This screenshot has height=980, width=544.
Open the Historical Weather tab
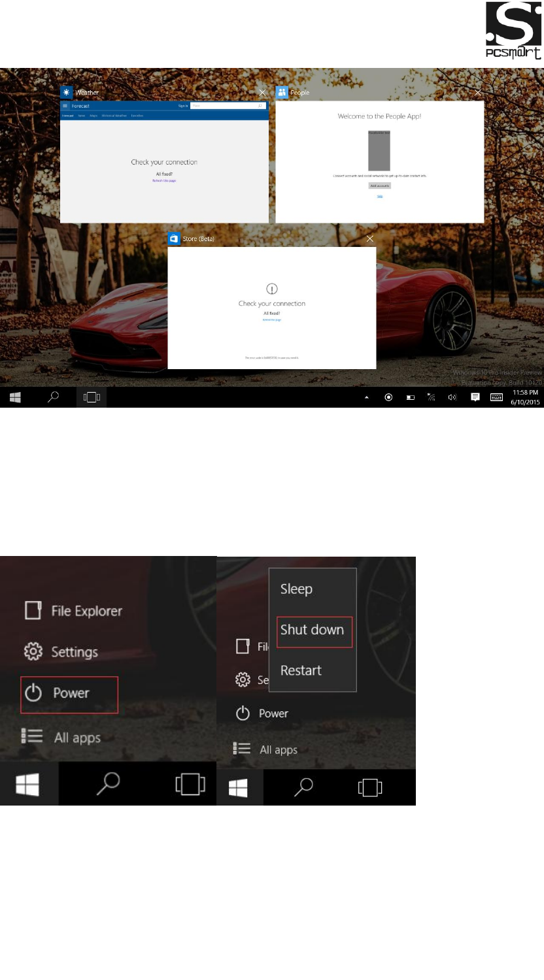point(114,116)
